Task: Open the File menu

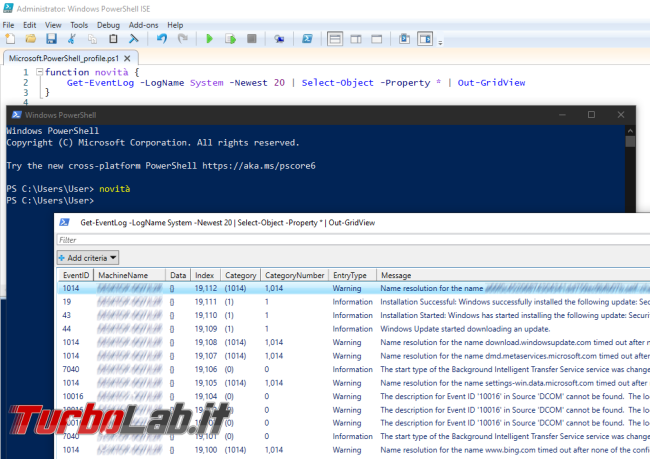Action: click(8, 25)
